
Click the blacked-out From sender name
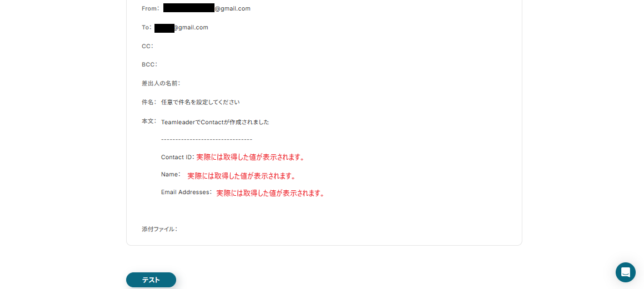point(189,8)
